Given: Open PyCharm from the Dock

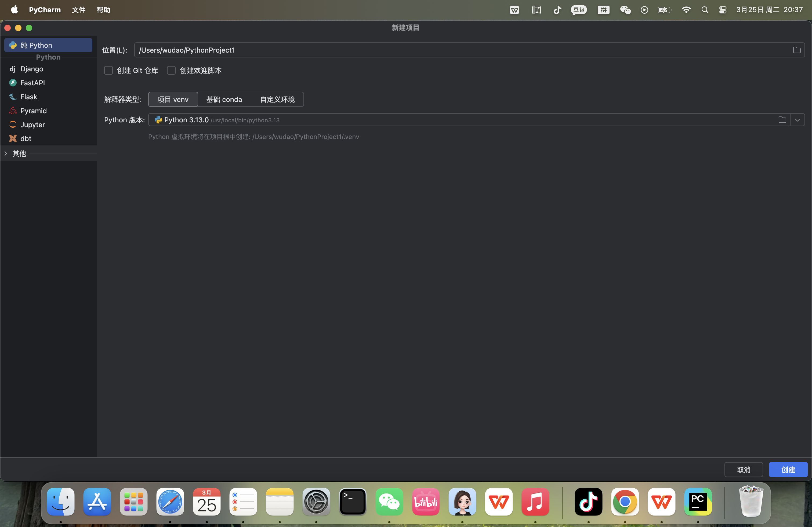Looking at the screenshot, I should 698,502.
